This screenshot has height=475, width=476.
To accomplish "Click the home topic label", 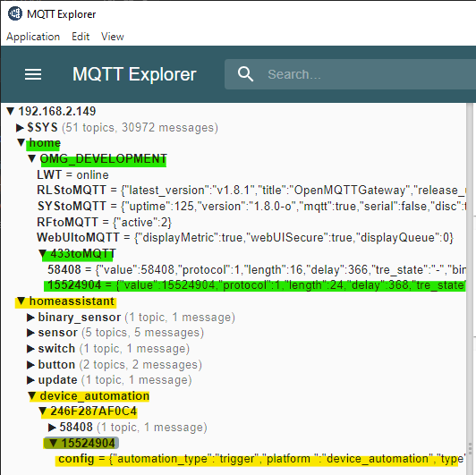I will coord(45,143).
